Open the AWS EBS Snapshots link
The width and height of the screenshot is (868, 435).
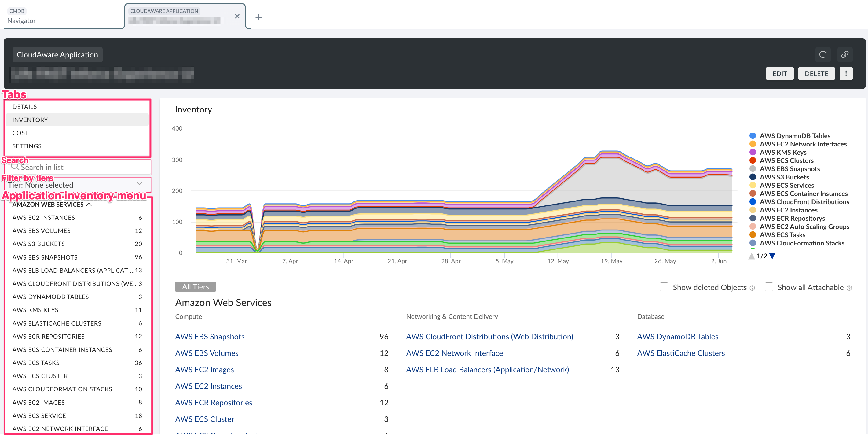[x=210, y=336]
